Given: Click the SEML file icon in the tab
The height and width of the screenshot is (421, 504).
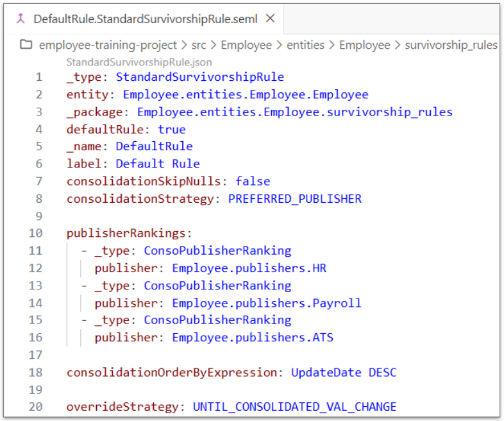Looking at the screenshot, I should [x=21, y=19].
